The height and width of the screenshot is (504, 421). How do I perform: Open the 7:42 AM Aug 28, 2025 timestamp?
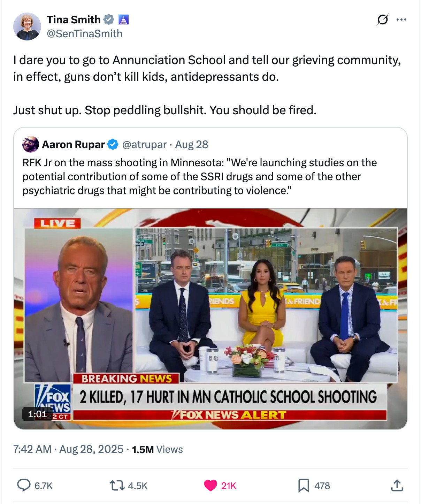click(68, 449)
